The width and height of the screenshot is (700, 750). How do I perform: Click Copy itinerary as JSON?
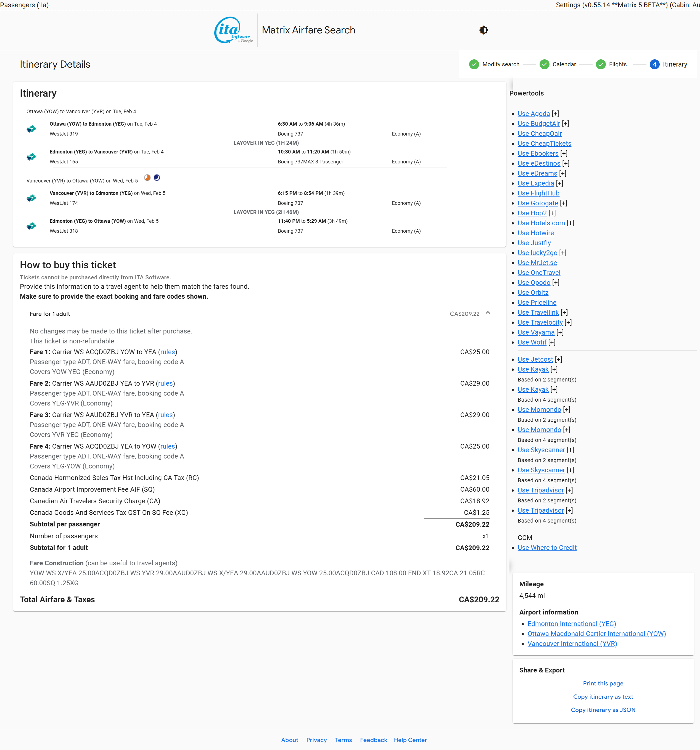coord(603,710)
